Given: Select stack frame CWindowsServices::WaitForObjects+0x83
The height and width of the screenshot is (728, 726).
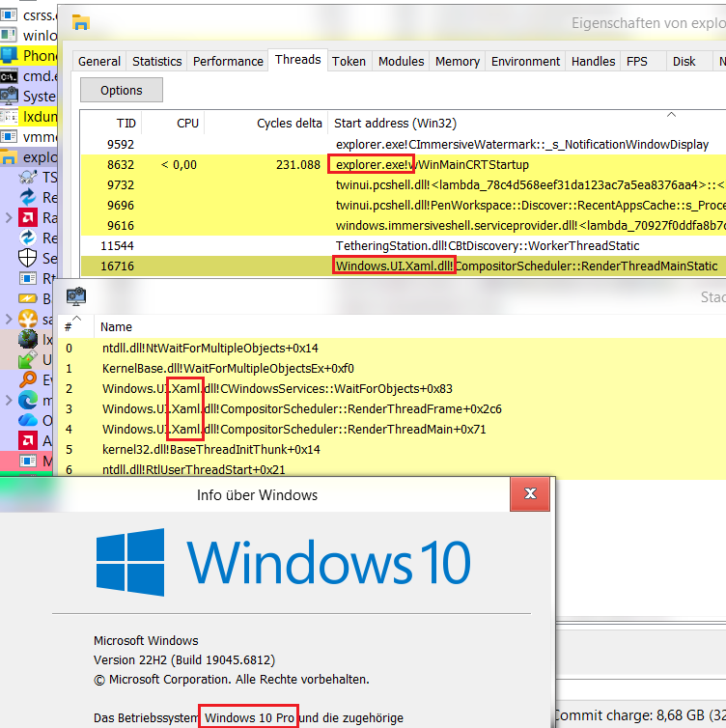Looking at the screenshot, I should (x=392, y=388).
